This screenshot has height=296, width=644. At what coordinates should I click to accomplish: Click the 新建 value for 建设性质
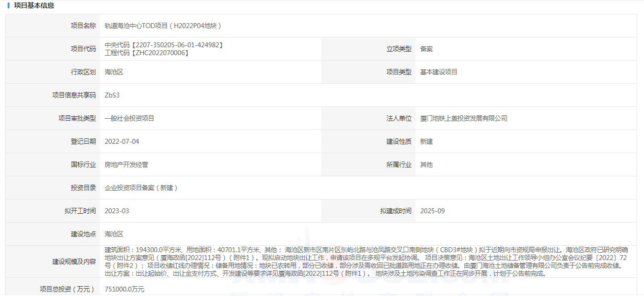click(x=426, y=141)
